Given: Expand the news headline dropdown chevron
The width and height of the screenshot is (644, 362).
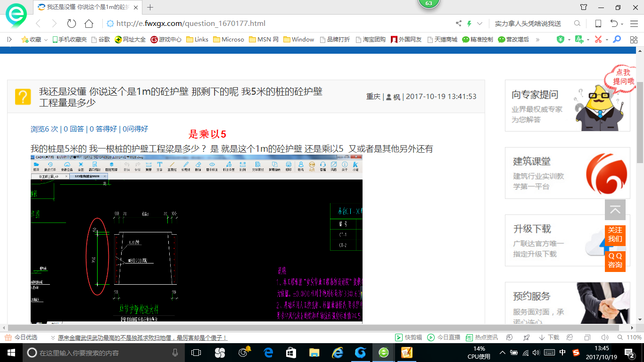Looking at the screenshot, I should tap(53, 337).
